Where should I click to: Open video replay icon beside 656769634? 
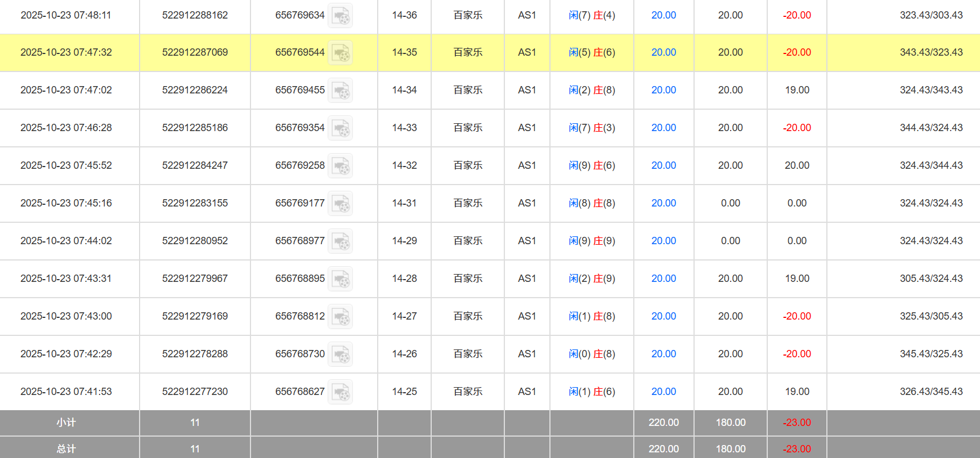click(340, 16)
